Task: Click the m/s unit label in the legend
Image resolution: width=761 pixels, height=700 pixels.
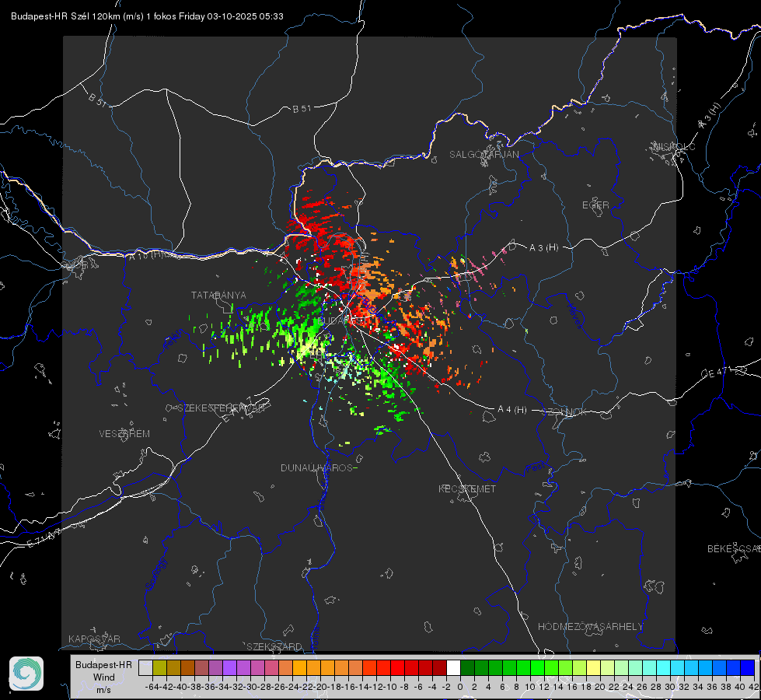Action: [x=104, y=689]
